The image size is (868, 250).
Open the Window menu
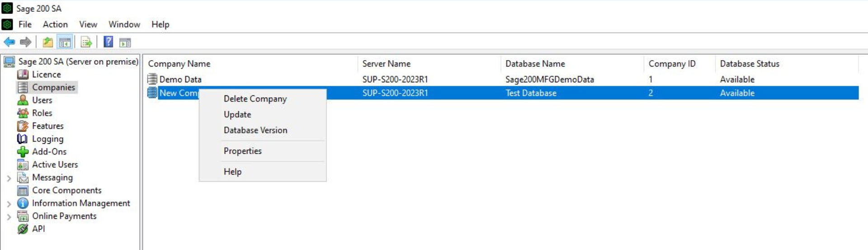point(124,24)
